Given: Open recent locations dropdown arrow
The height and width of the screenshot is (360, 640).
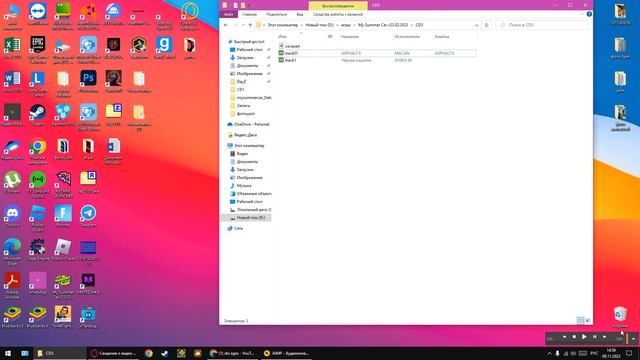Looking at the screenshot, I should tap(243, 25).
